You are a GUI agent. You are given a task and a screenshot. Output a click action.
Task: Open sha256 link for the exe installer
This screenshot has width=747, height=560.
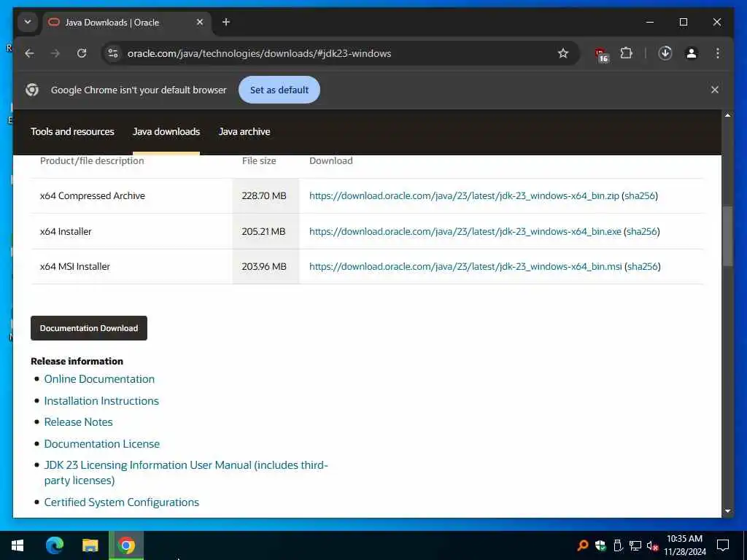(x=642, y=231)
